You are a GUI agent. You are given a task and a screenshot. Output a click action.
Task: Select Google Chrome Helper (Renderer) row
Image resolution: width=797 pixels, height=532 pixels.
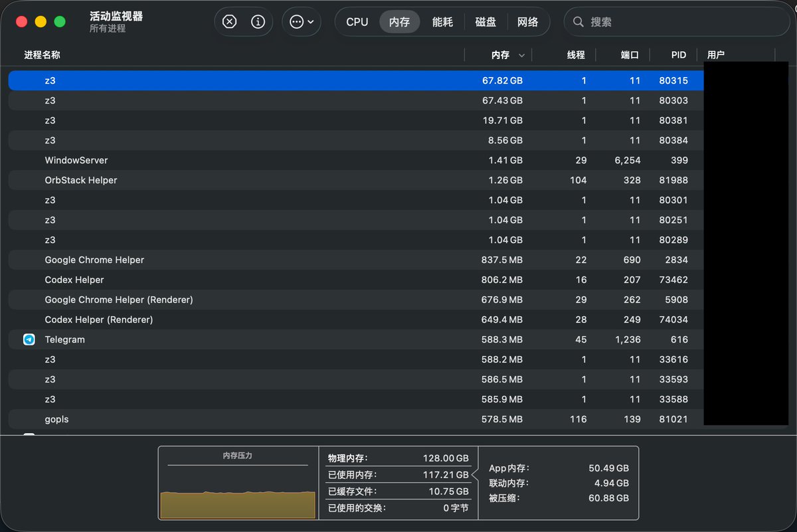point(356,300)
